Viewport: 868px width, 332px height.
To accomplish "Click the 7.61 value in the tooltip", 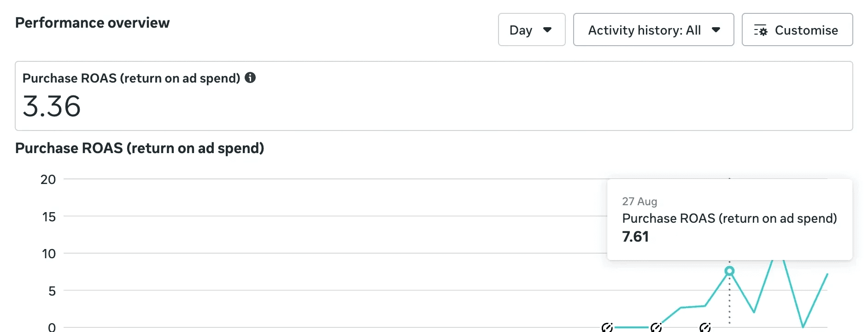I will click(635, 237).
